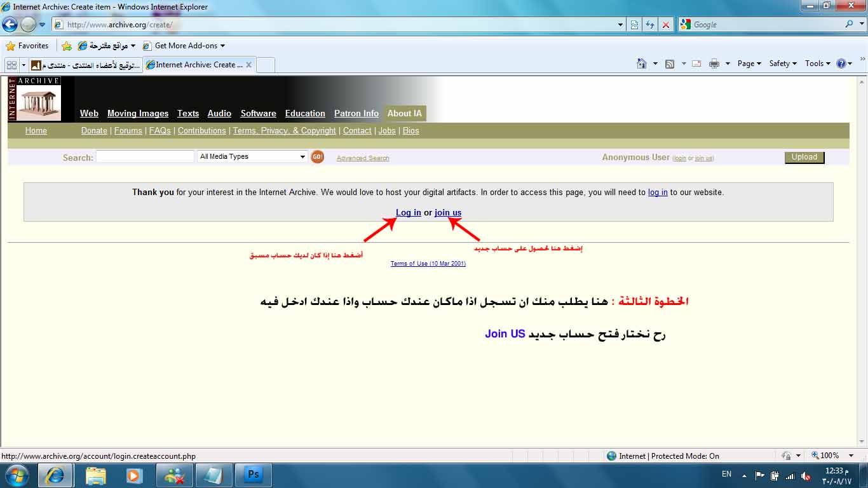This screenshot has height=488, width=868.
Task: Click the Internet Archive logo image
Action: 35,99
